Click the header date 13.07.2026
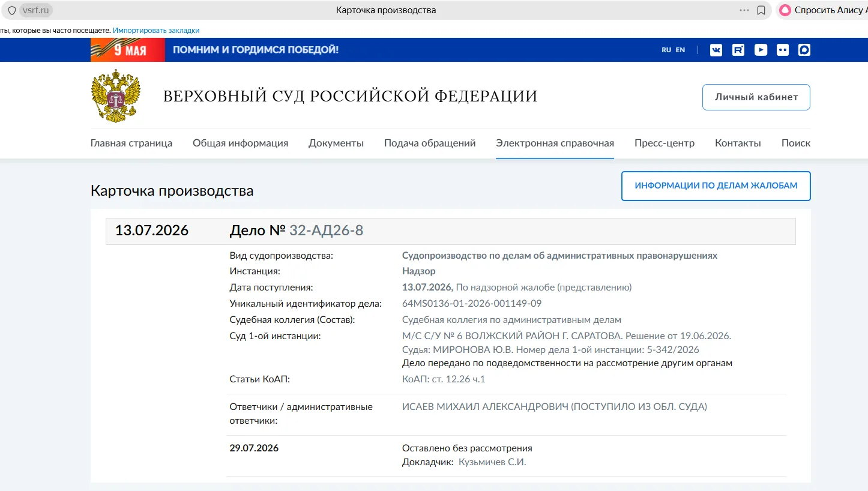The image size is (868, 491). click(152, 230)
